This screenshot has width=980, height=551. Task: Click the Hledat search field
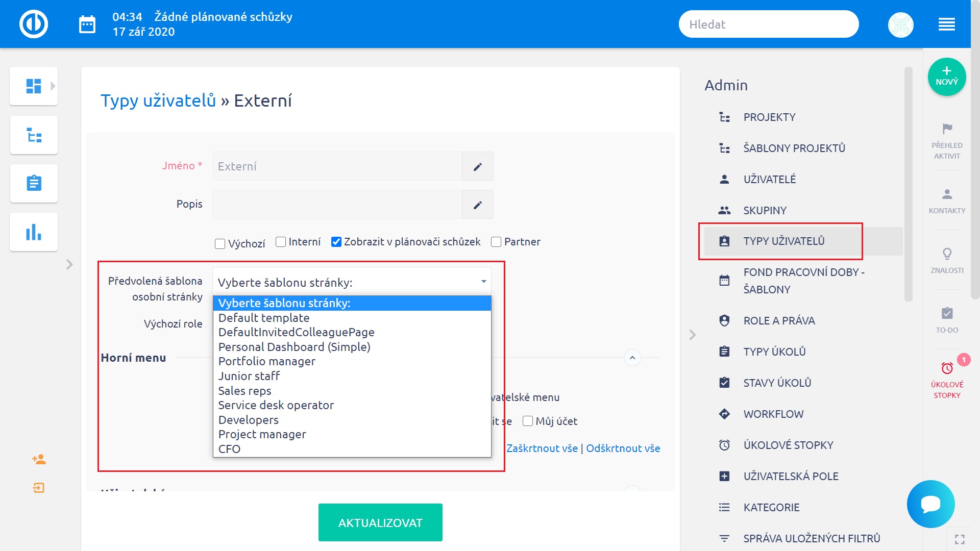[768, 24]
